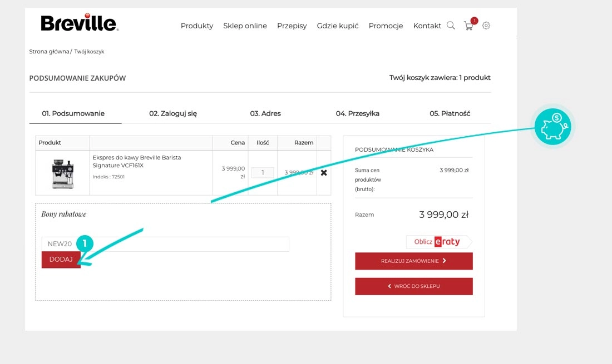Select the Promocje menu item
Screen dimensions: 612x364
coord(386,26)
